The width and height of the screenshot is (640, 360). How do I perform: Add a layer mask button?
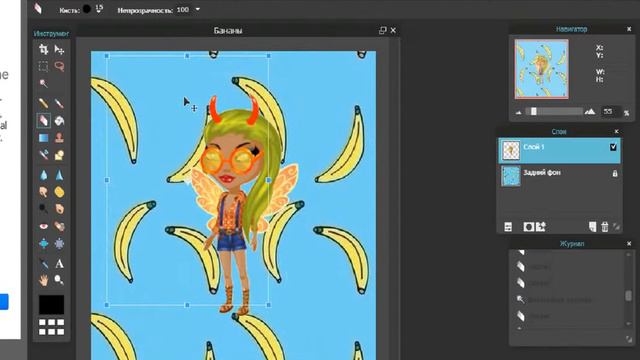point(529,227)
